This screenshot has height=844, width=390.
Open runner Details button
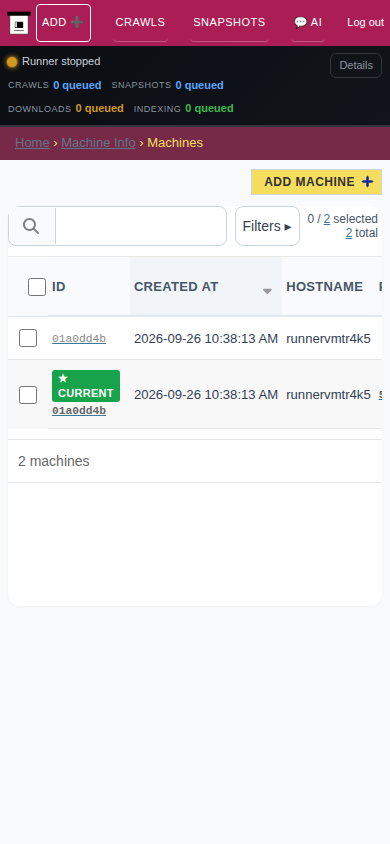tap(356, 65)
